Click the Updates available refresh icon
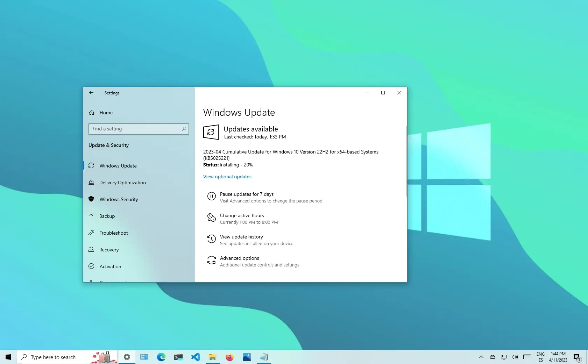The image size is (588, 364). tap(211, 132)
